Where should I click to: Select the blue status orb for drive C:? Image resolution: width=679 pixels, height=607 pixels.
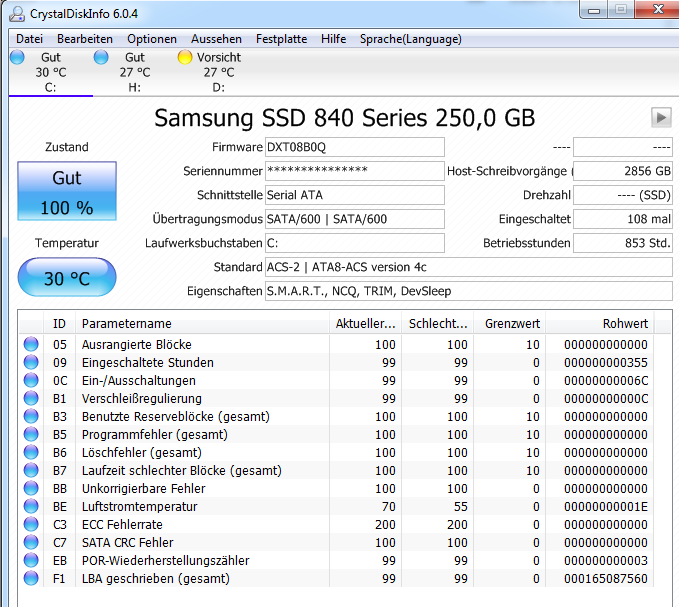tap(17, 57)
